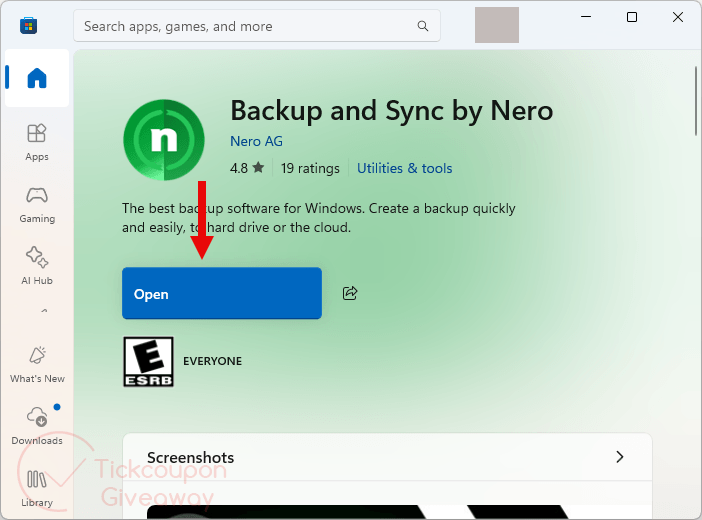
Task: Click the user profile avatar
Action: (x=497, y=25)
